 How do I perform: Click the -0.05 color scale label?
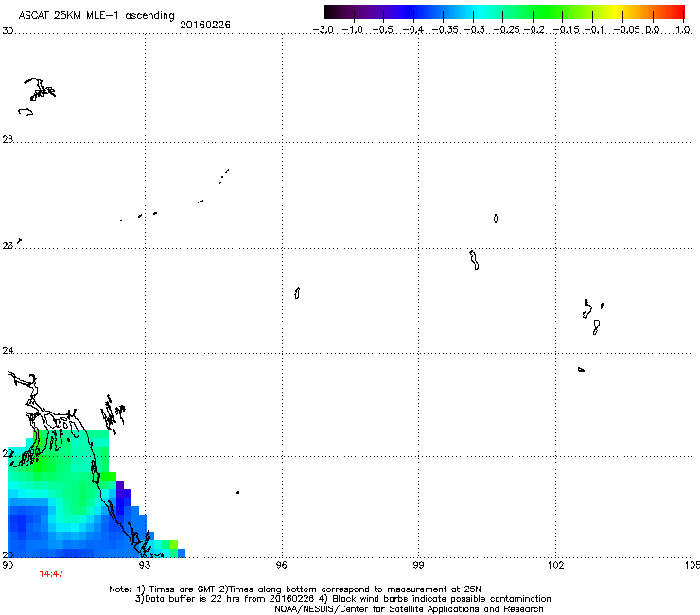tap(626, 30)
